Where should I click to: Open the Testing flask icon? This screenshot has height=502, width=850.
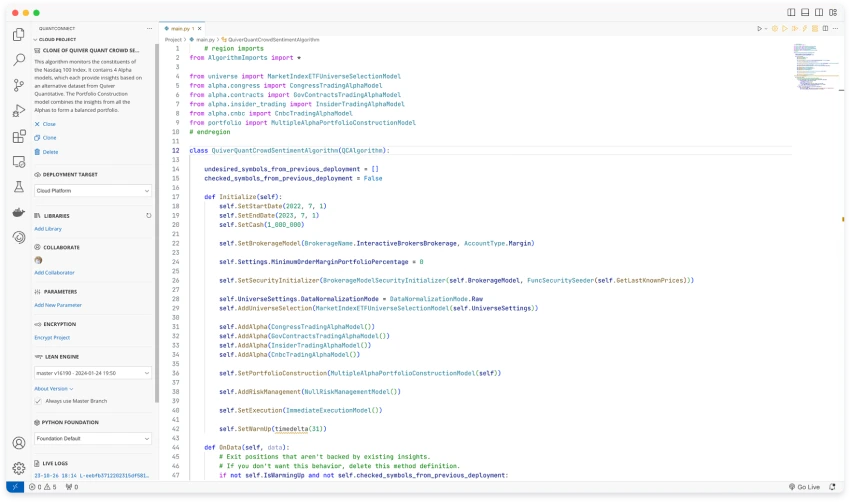pos(18,187)
